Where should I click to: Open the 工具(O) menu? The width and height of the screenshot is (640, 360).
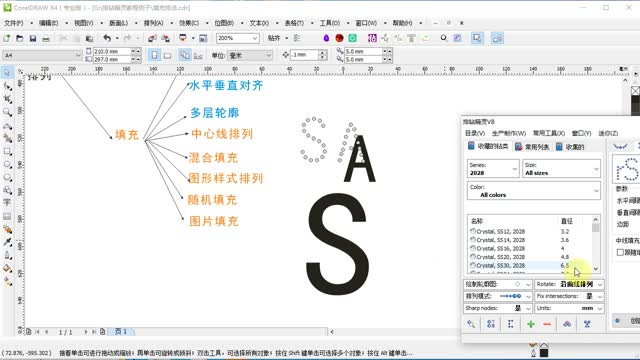[330, 23]
